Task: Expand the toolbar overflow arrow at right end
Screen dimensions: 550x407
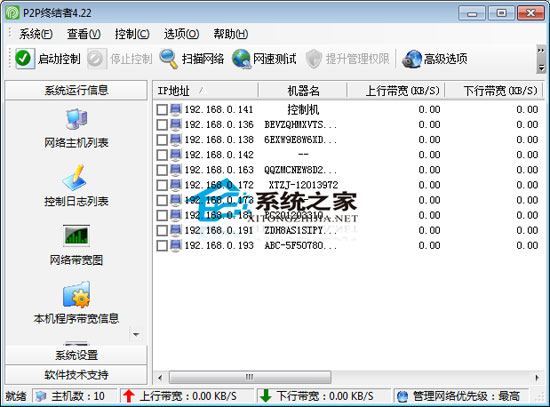Action: (541, 59)
